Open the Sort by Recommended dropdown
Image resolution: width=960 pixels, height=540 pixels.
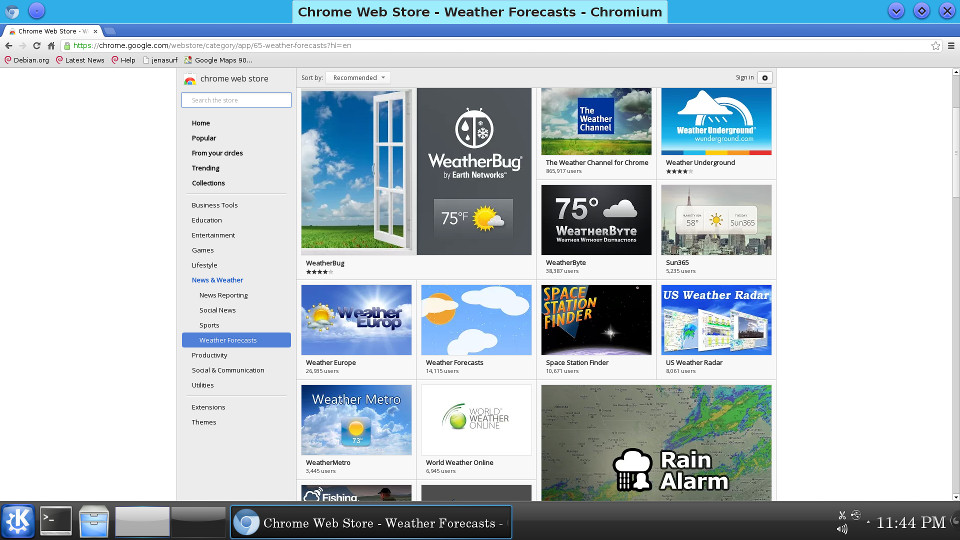click(358, 78)
